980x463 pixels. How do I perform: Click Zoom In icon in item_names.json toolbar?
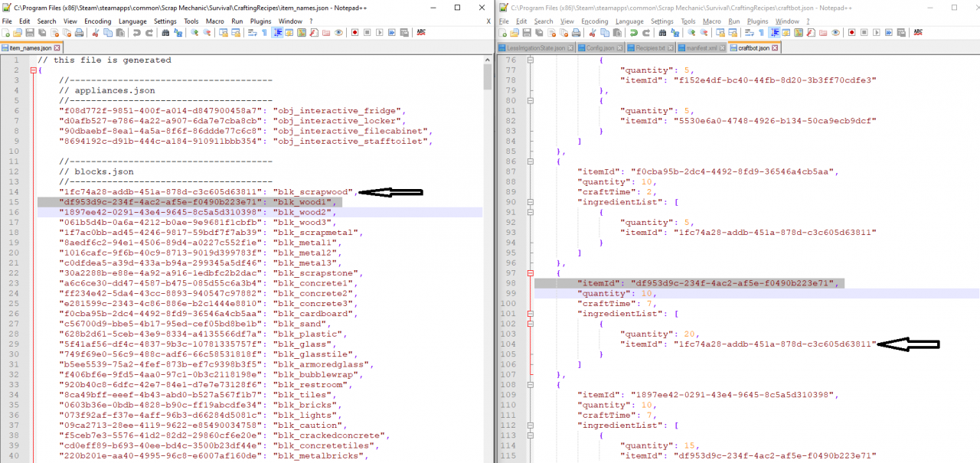click(194, 33)
